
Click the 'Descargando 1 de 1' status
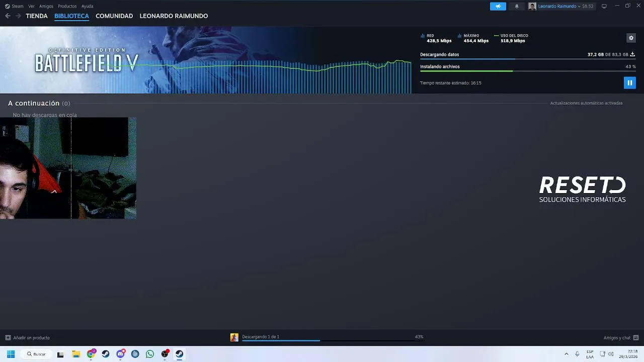[x=261, y=337]
